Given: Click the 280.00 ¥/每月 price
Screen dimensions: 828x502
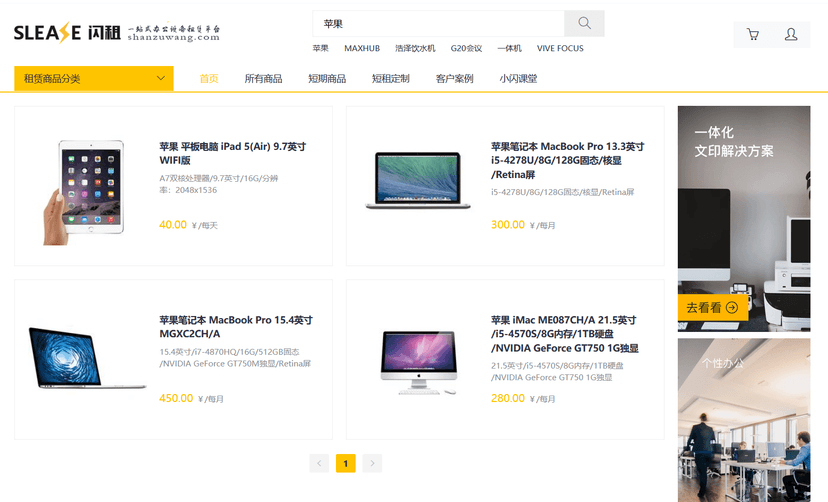Looking at the screenshot, I should (x=523, y=399).
